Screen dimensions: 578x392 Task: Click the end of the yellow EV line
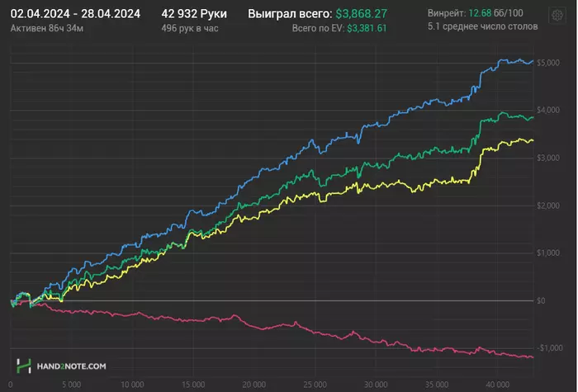coord(533,140)
